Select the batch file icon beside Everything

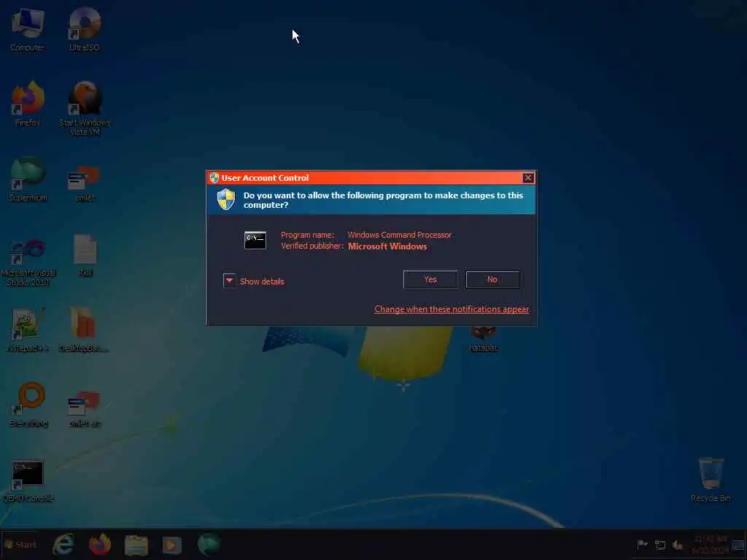(85, 410)
